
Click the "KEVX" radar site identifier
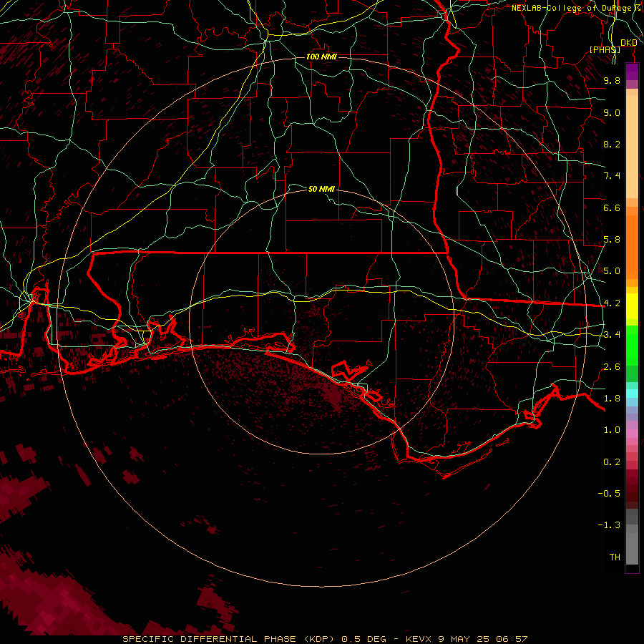click(x=419, y=639)
